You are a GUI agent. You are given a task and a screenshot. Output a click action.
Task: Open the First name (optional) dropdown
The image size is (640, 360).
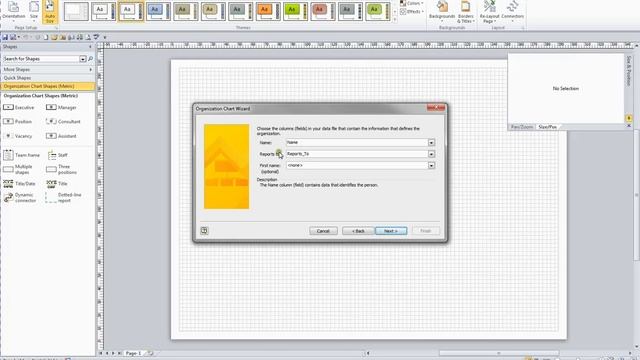click(x=431, y=166)
